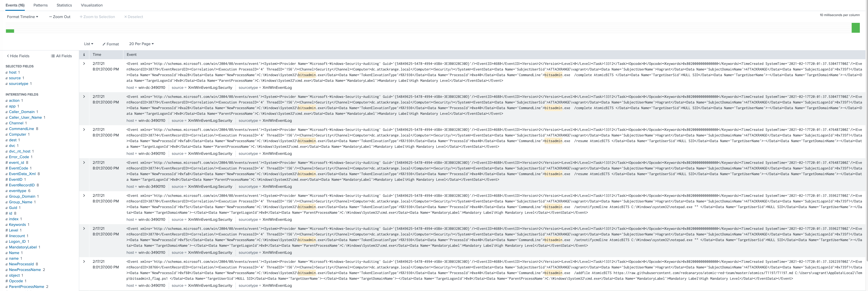This screenshot has width=868, height=291.
Task: Open the Channel field
Action: click(x=16, y=123)
